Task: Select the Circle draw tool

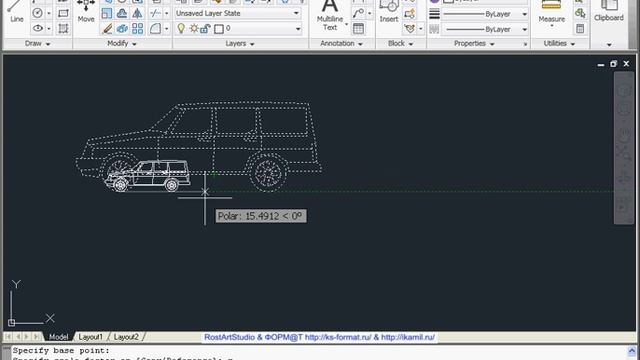Action: (x=38, y=13)
